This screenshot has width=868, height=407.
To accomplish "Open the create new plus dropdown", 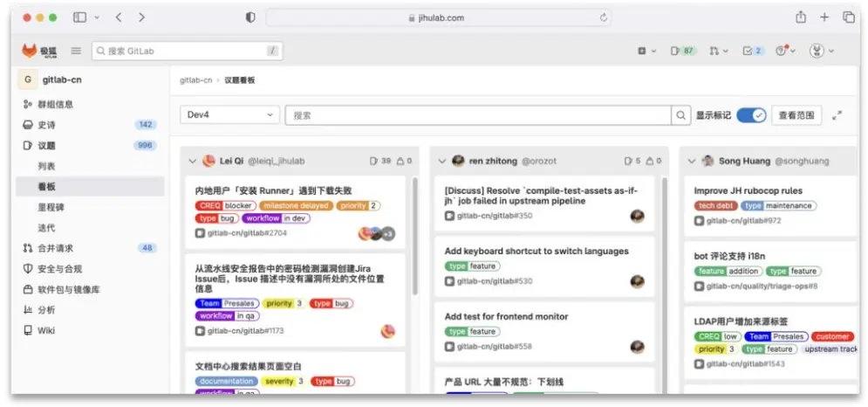I will pos(646,52).
